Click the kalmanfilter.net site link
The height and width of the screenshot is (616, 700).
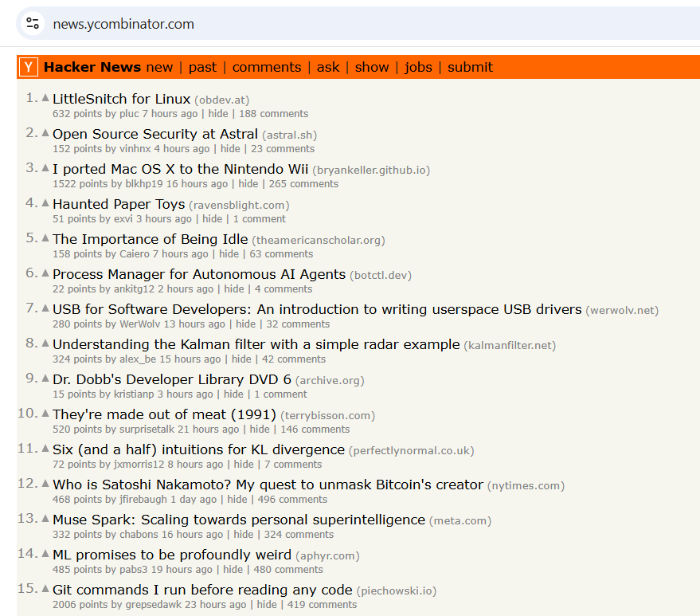coord(510,346)
